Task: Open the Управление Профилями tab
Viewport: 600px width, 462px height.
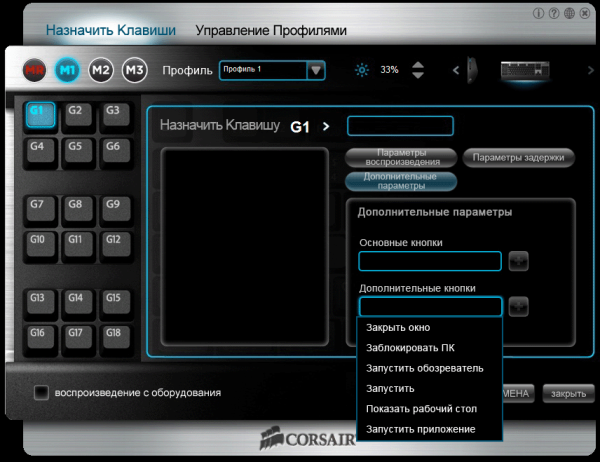Action: click(271, 30)
